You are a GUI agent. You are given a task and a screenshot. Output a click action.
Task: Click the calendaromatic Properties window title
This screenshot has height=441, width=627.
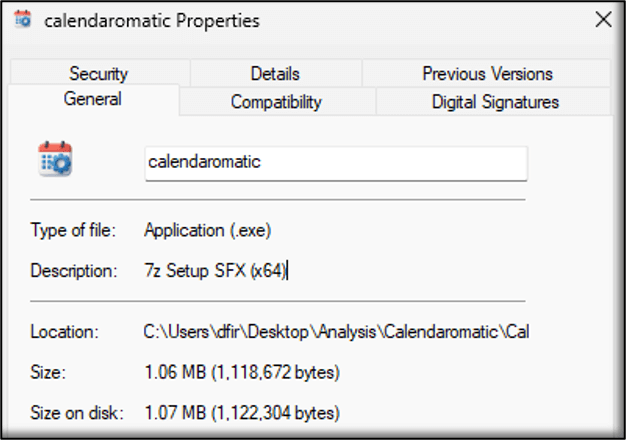(152, 21)
